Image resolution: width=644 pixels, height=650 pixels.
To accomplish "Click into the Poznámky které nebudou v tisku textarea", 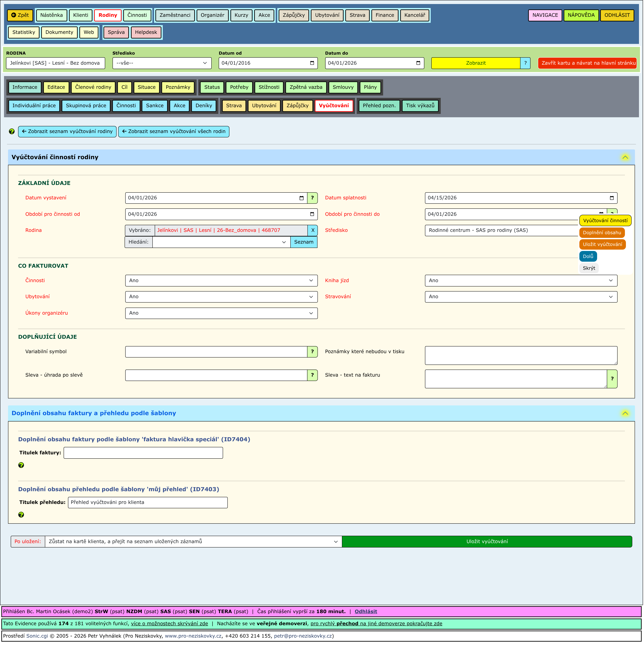I will click(x=521, y=356).
